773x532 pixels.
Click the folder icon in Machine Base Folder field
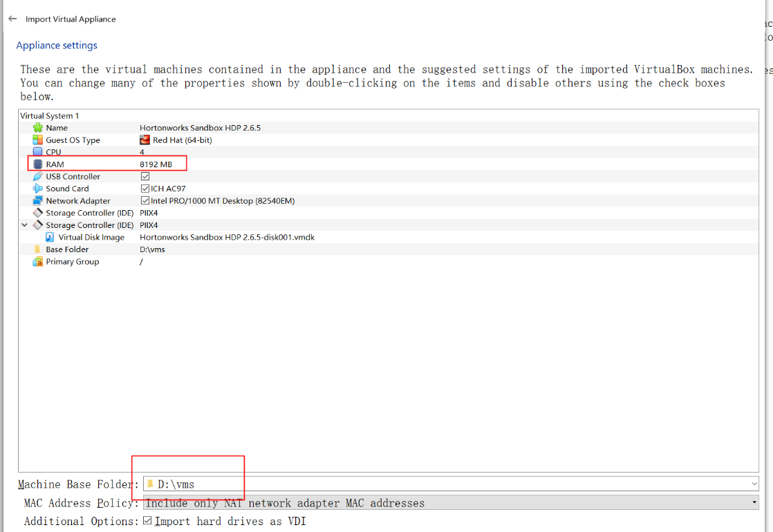pos(150,484)
